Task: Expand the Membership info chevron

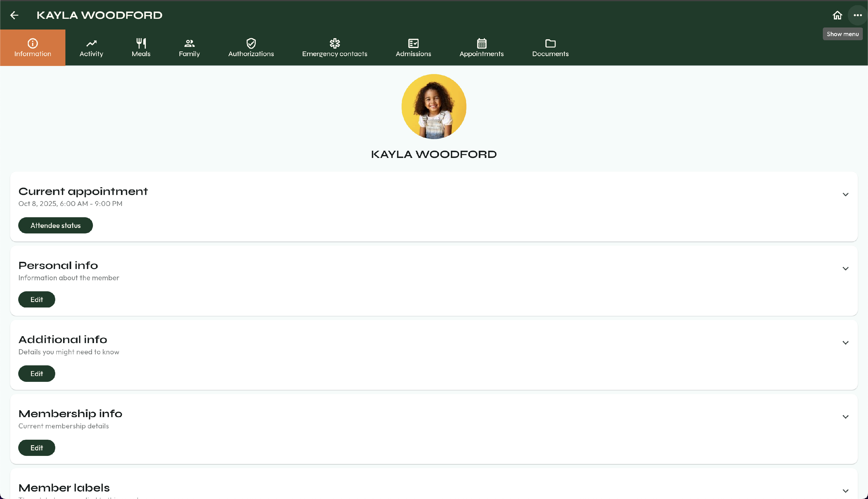Action: [x=845, y=417]
